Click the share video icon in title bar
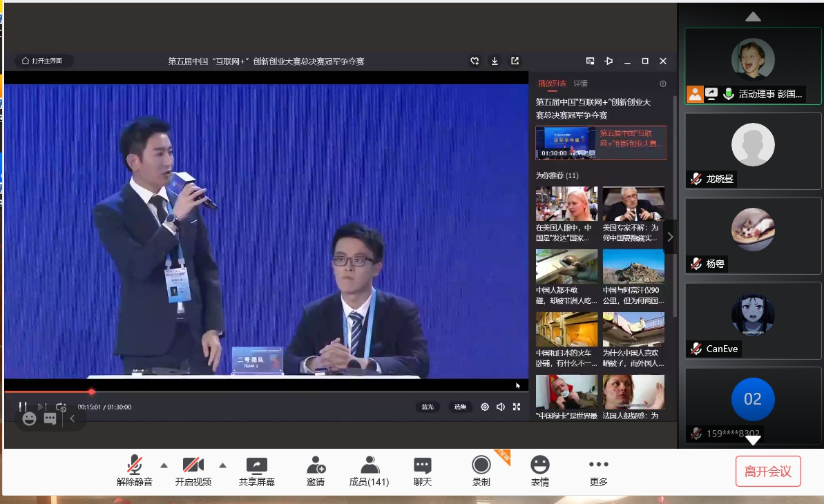The height and width of the screenshot is (504, 824). tap(515, 61)
